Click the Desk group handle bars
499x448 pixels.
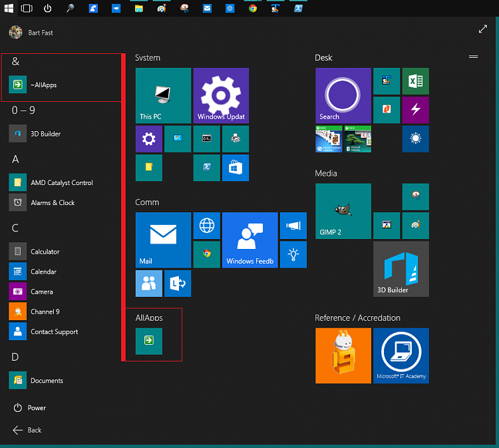tap(473, 57)
